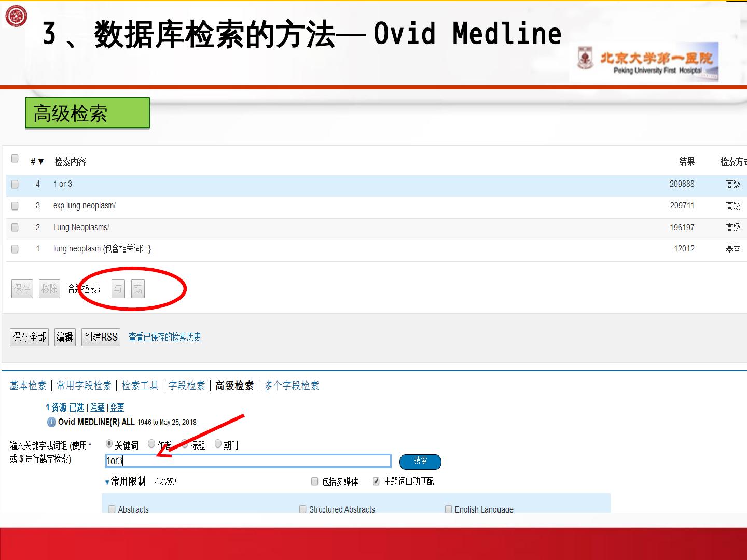
Task: Open the 209711 results count
Action: (x=682, y=206)
